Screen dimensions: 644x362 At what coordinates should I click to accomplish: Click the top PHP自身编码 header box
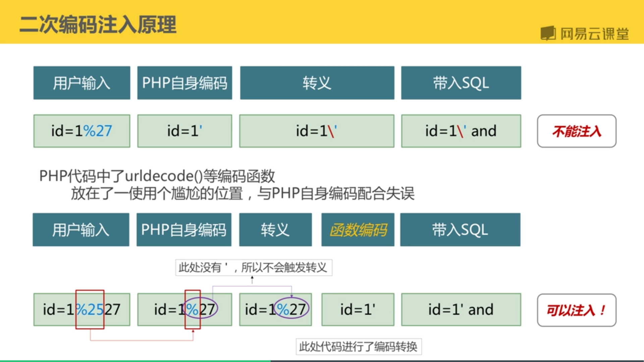point(184,83)
